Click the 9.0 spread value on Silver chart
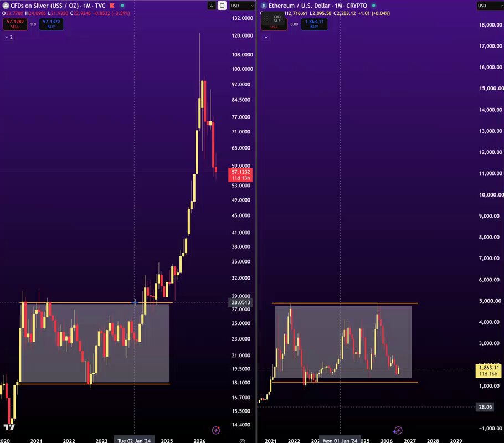The height and width of the screenshot is (443, 504). [x=33, y=24]
